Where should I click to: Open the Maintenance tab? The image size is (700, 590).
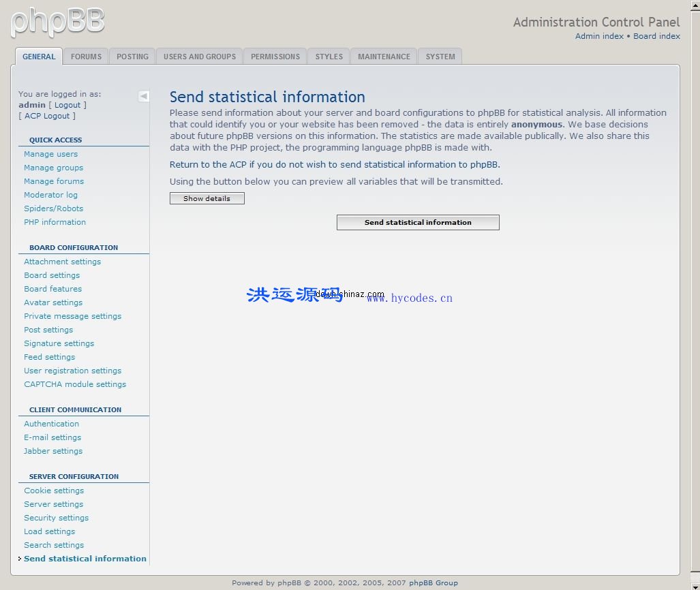pyautogui.click(x=384, y=57)
